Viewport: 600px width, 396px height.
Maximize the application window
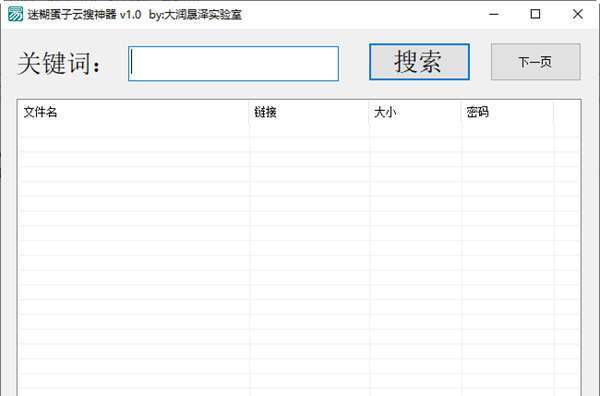(535, 14)
